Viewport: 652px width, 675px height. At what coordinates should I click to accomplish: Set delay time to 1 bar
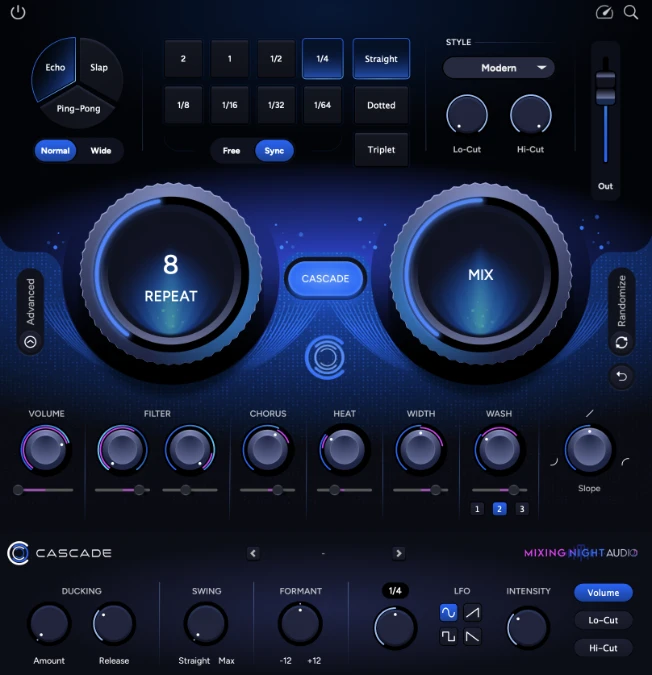click(x=229, y=59)
